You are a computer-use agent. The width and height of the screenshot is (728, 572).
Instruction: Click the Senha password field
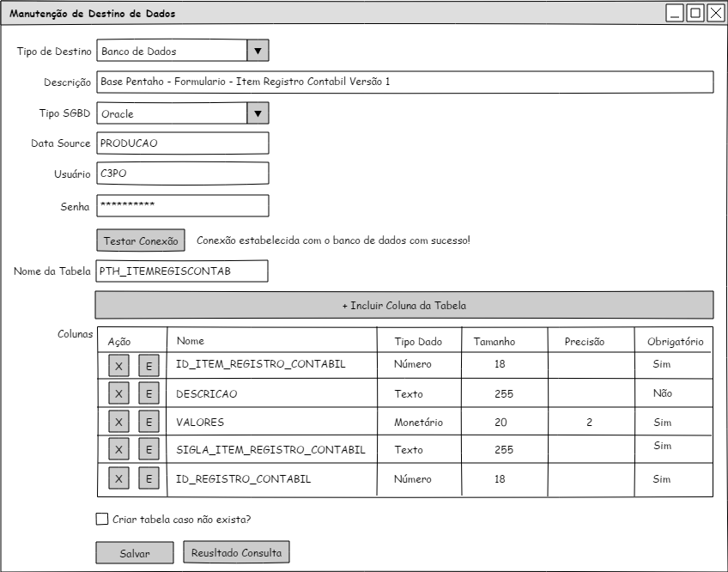[182, 205]
